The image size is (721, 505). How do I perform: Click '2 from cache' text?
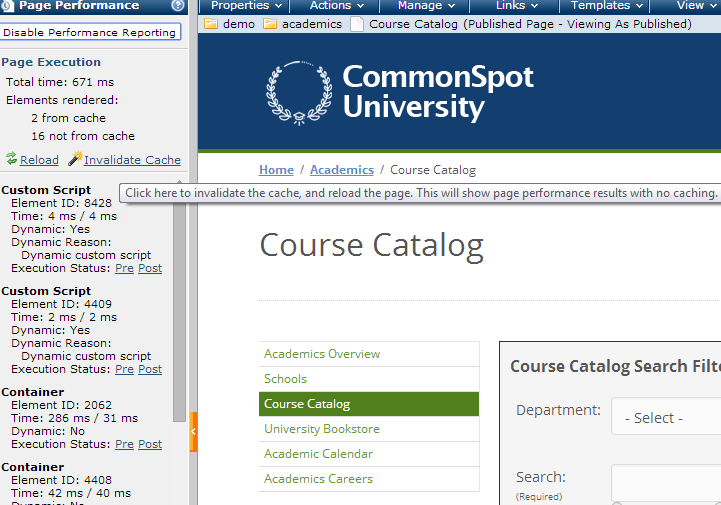click(x=69, y=118)
